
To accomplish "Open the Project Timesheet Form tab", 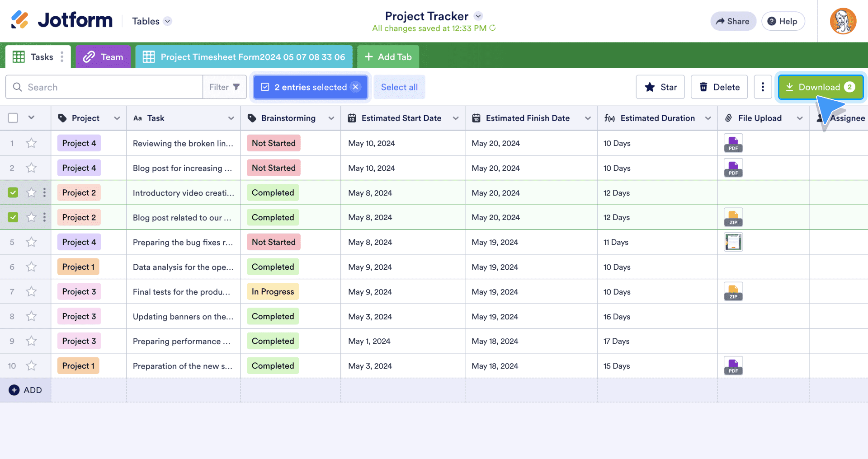I will point(244,57).
